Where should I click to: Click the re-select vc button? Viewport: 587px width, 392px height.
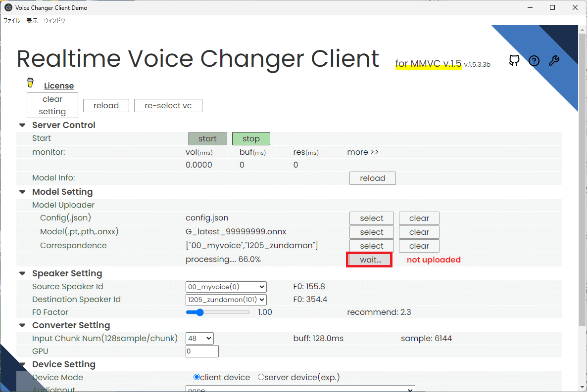point(168,105)
